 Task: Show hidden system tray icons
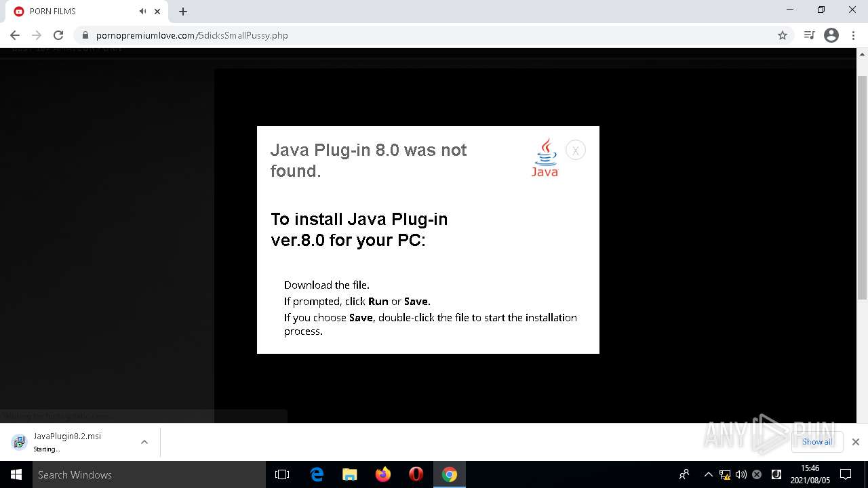[x=709, y=474]
